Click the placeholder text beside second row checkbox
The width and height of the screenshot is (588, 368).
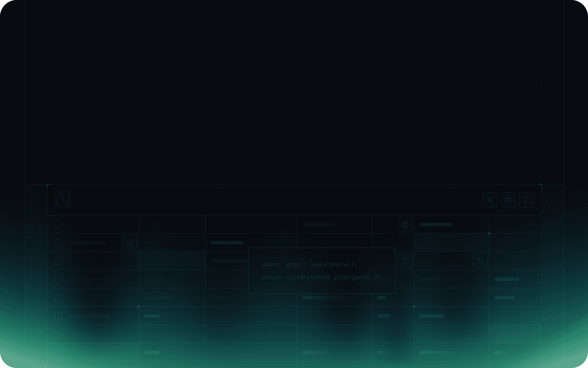click(87, 243)
